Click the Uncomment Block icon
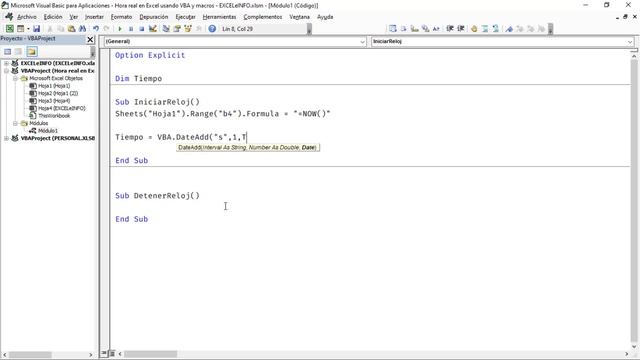 [x=496, y=29]
